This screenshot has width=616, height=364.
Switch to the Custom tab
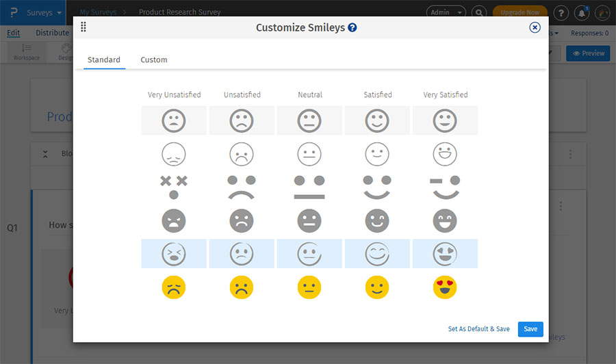point(154,60)
